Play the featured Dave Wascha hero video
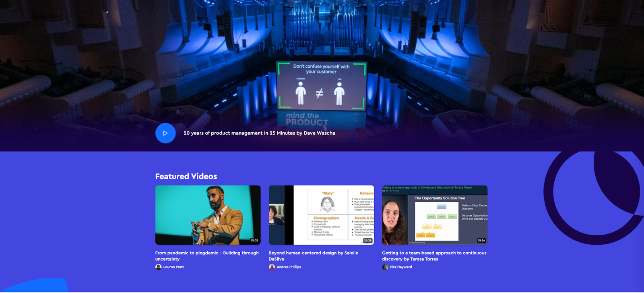 click(x=165, y=133)
